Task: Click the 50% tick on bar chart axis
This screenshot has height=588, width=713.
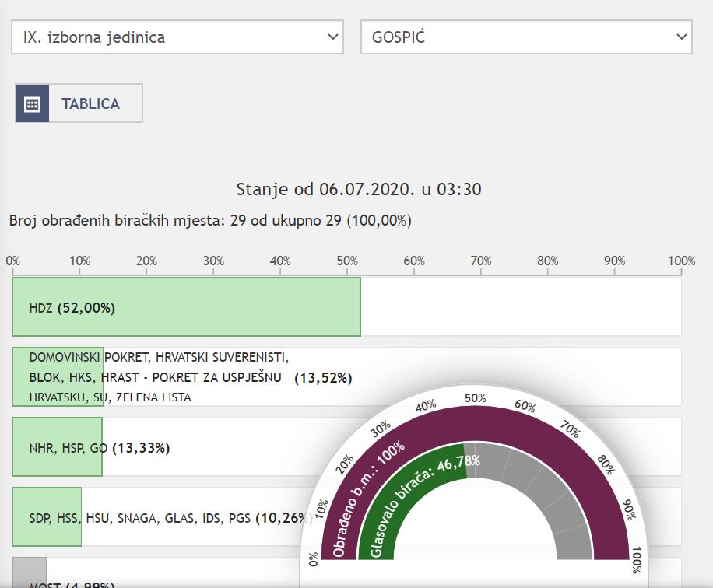Action: click(x=347, y=261)
